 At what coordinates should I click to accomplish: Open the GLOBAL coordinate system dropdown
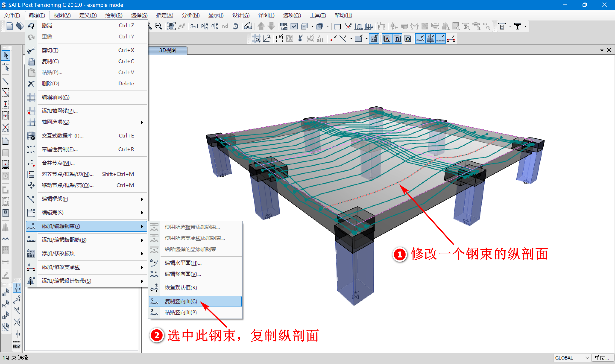coord(572,358)
